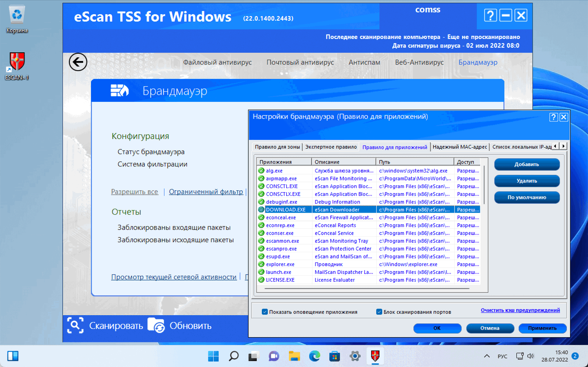Select the avpmapp.exe row

[x=368, y=179]
